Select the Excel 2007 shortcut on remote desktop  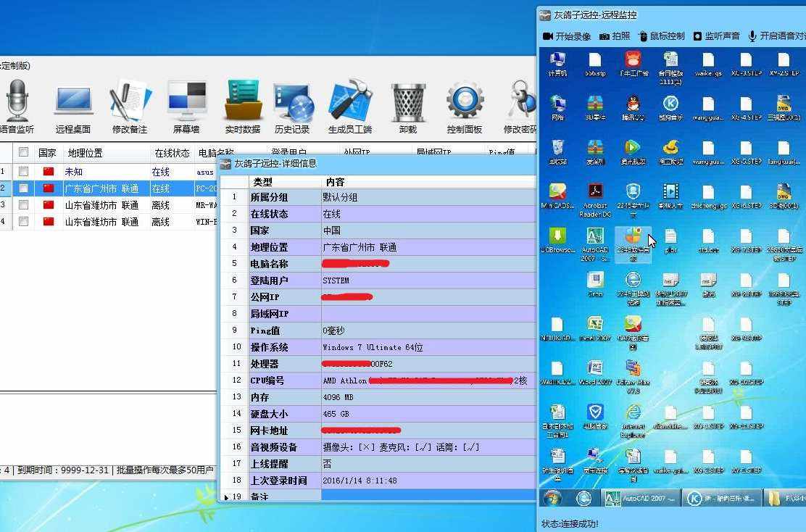coord(595,329)
